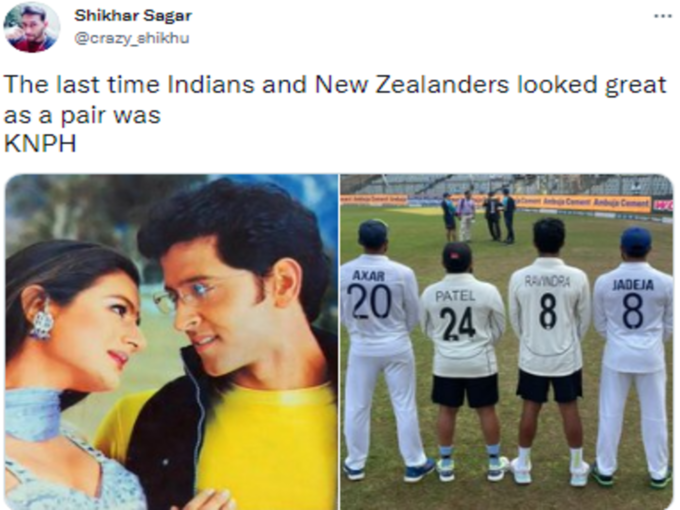The height and width of the screenshot is (510, 680).
Task: Click the blue cap above JADEJA jersey
Action: coord(636,240)
